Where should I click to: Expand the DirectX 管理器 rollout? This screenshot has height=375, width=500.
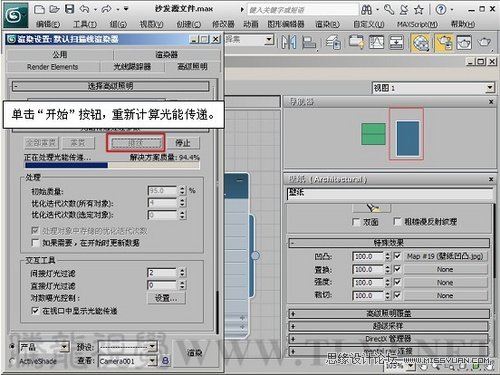(x=389, y=339)
